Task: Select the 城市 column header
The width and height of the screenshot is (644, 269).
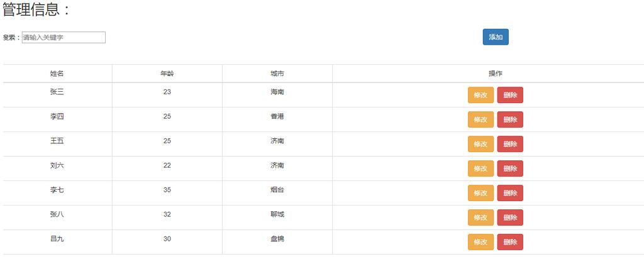Action: [277, 74]
